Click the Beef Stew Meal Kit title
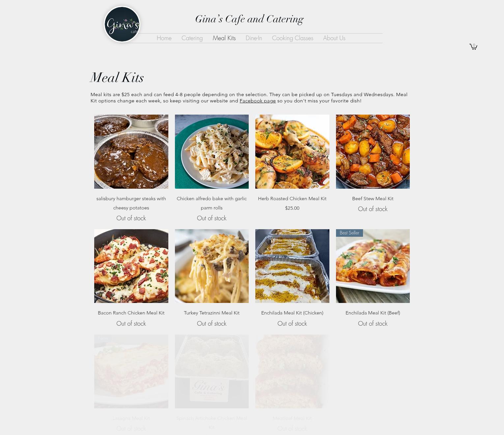The height and width of the screenshot is (435, 504). click(373, 199)
